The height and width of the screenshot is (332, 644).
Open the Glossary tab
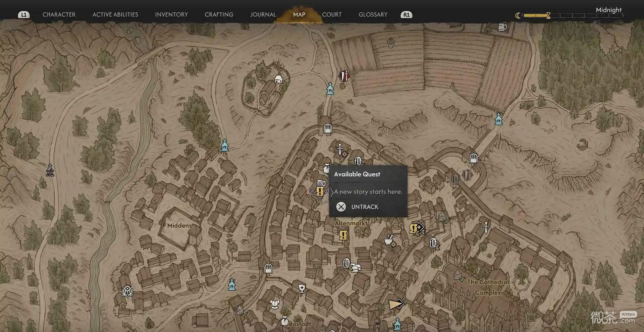(373, 14)
